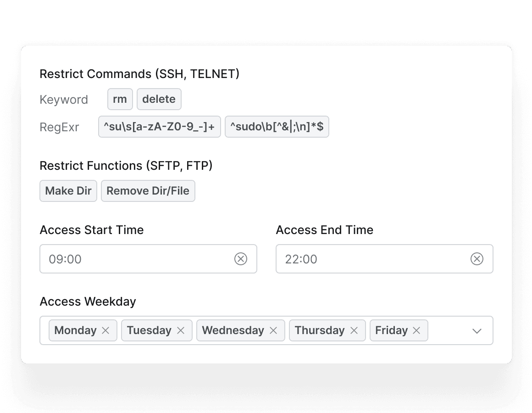Expand the Access Weekday dropdown
This screenshot has height=413, width=532.
[x=477, y=331]
